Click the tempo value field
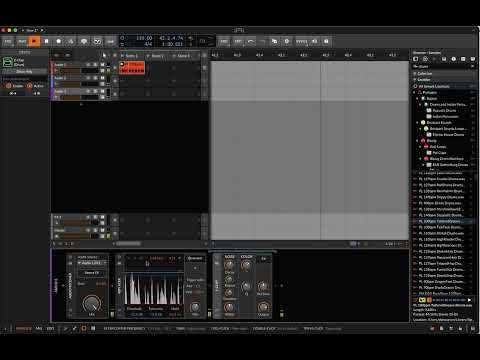This screenshot has height=360, width=480. tap(144, 38)
